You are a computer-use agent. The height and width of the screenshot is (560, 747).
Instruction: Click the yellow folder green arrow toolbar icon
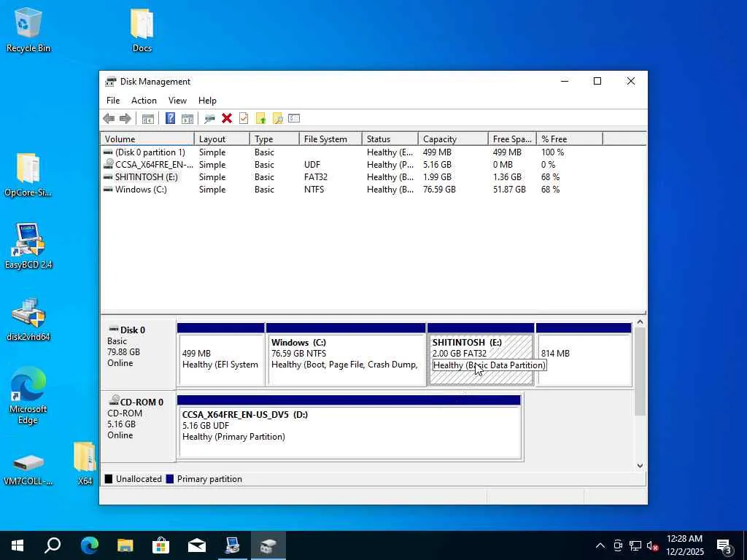tap(260, 119)
